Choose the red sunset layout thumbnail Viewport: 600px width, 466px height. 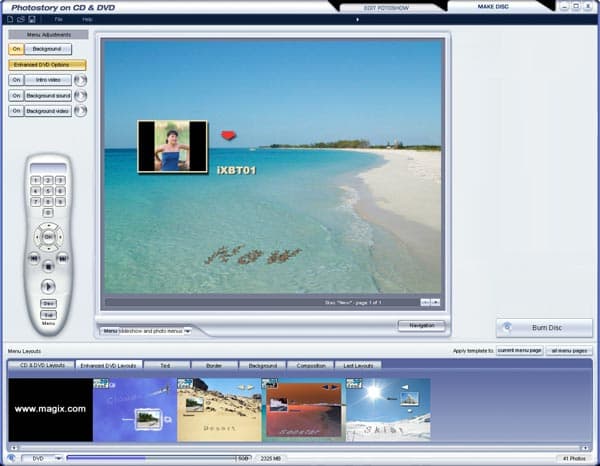pos(304,410)
